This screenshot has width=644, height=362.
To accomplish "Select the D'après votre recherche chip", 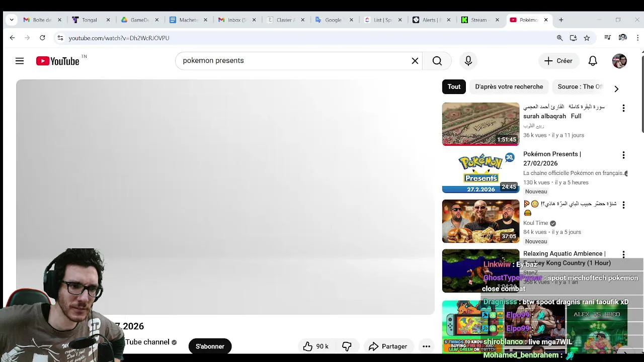I will pos(509,86).
